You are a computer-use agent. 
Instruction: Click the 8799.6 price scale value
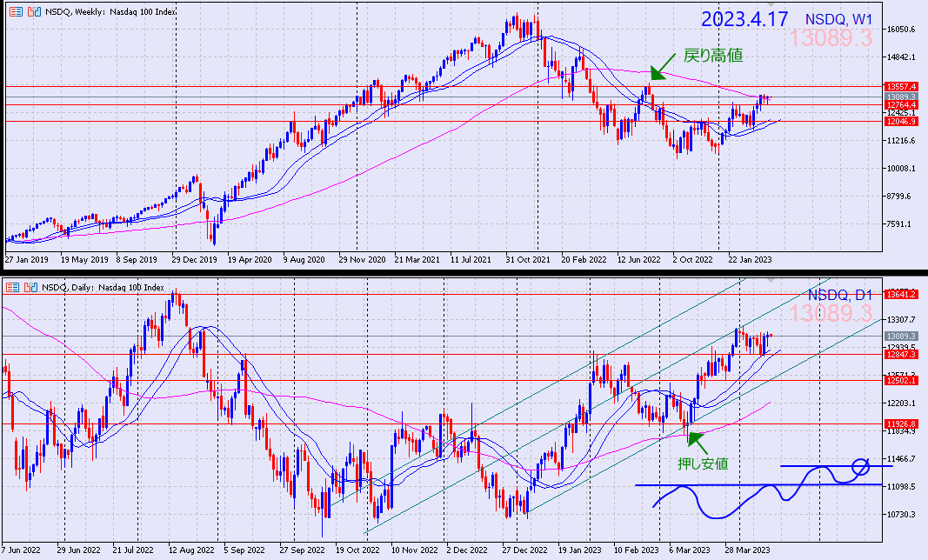[901, 197]
